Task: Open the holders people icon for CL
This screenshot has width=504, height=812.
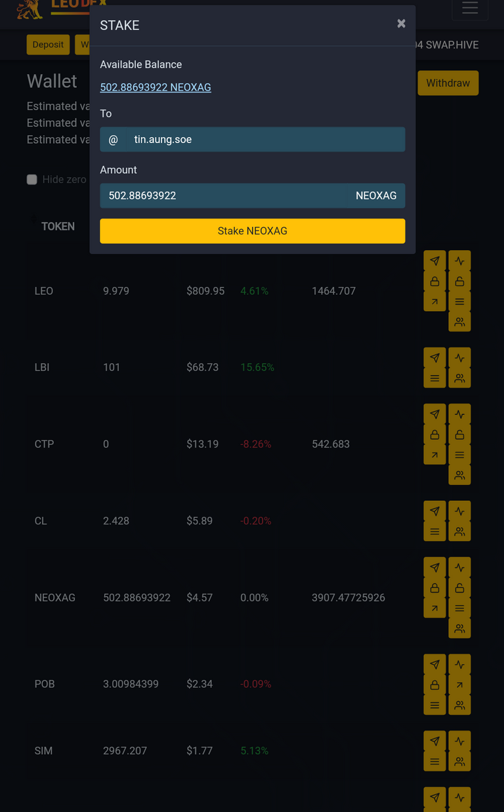Action: 459,531
